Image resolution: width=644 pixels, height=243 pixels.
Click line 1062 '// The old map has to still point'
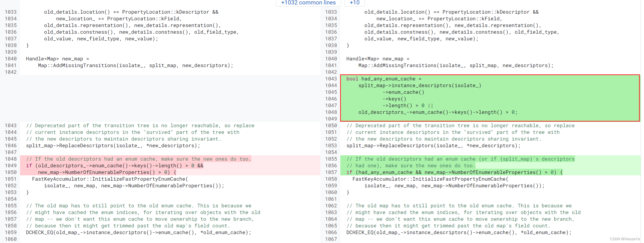(x=459, y=206)
